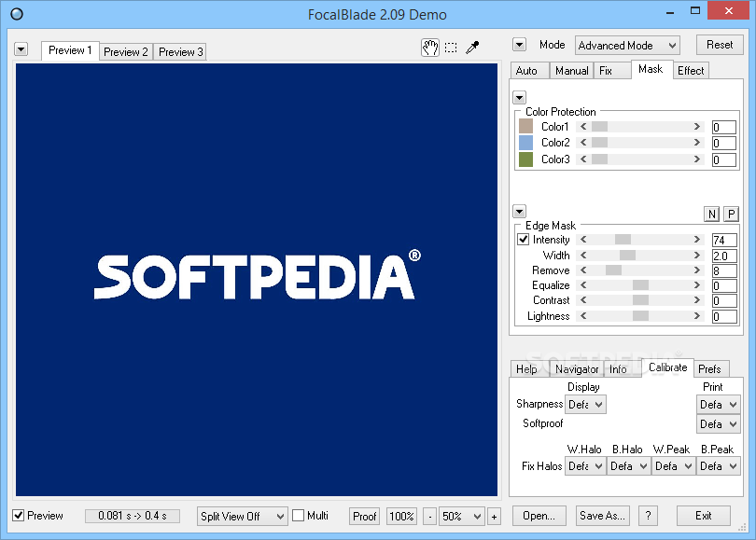
Task: Open the Advanced Mode dropdown
Action: click(x=627, y=46)
